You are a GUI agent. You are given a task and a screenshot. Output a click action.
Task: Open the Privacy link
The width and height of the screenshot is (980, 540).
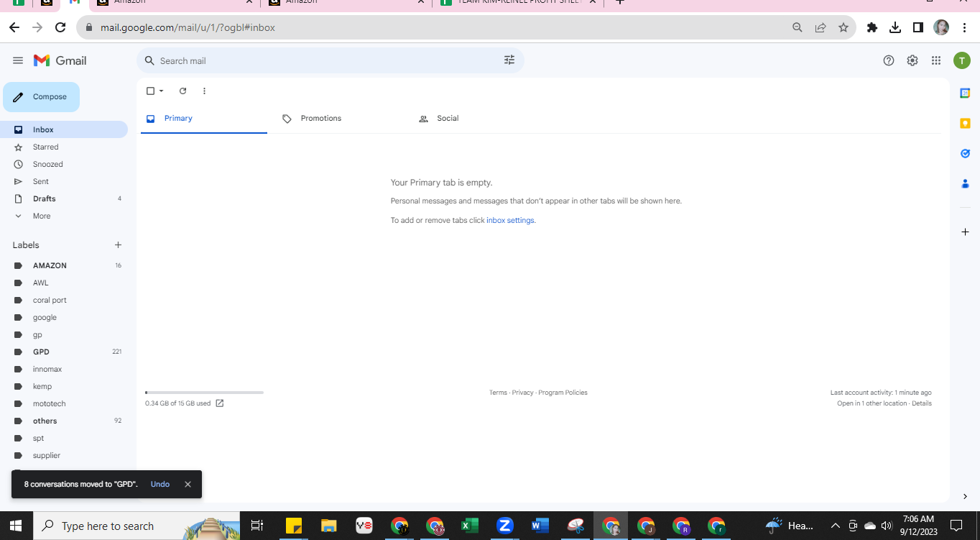[x=522, y=393]
